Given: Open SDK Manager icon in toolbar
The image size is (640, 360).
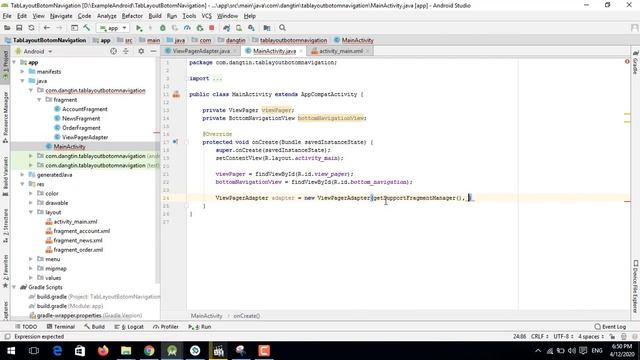Looking at the screenshot, I should pos(251,28).
